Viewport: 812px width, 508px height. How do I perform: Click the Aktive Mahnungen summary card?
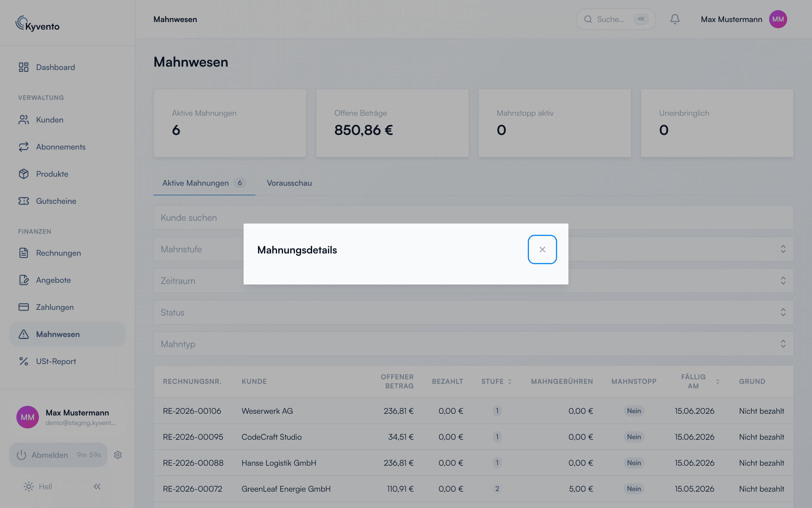pos(230,123)
